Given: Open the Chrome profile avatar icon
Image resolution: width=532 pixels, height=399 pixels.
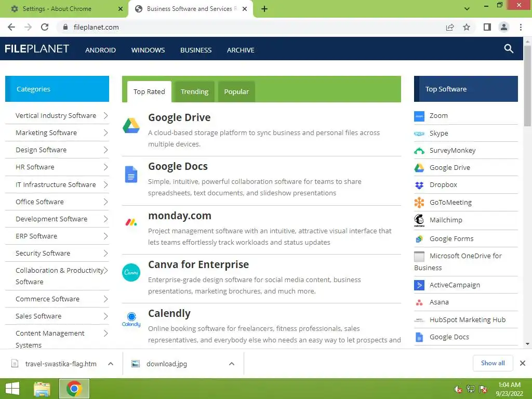Looking at the screenshot, I should tap(504, 27).
